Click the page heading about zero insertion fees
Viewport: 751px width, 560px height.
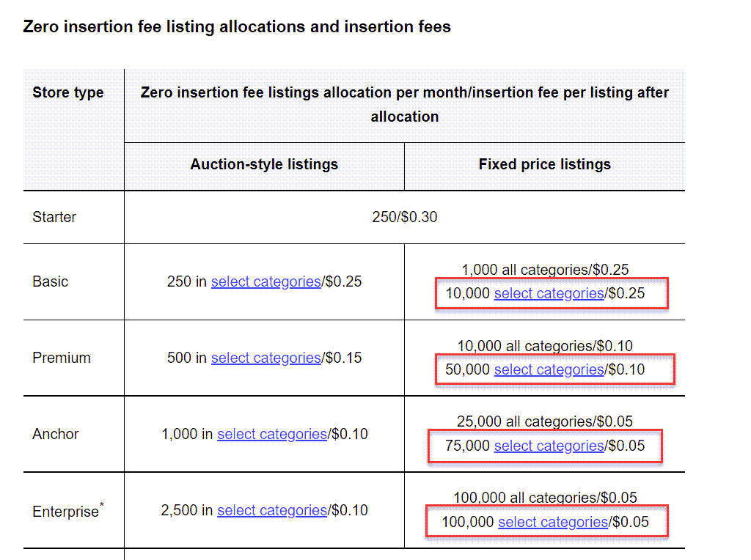(x=237, y=26)
